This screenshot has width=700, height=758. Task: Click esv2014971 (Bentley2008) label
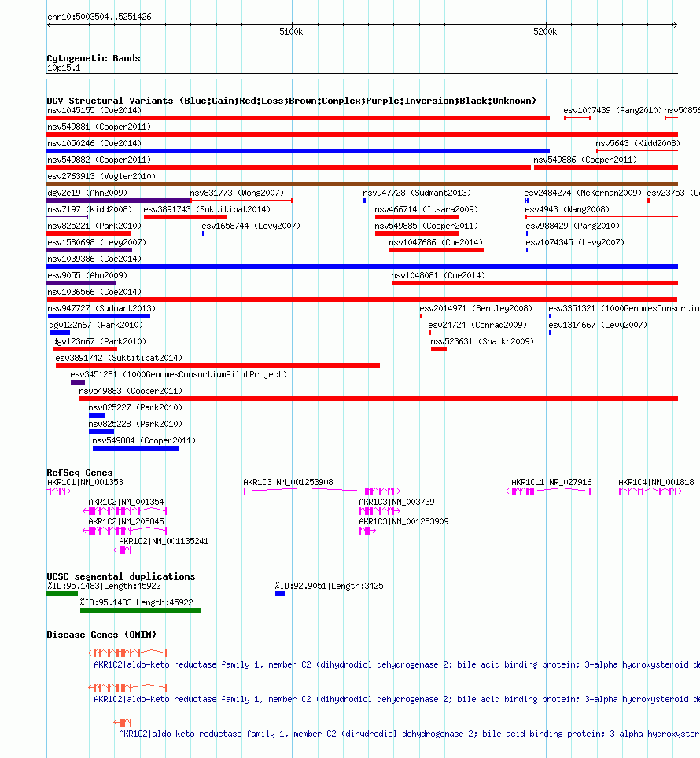pos(476,308)
